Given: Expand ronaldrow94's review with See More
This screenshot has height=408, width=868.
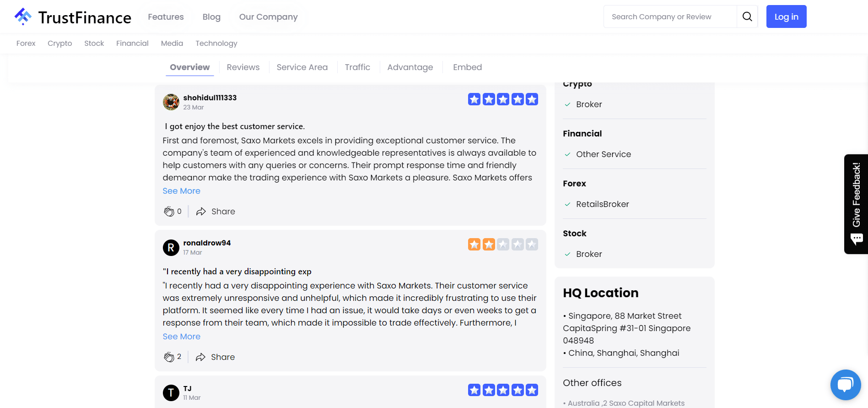Looking at the screenshot, I should (x=181, y=337).
